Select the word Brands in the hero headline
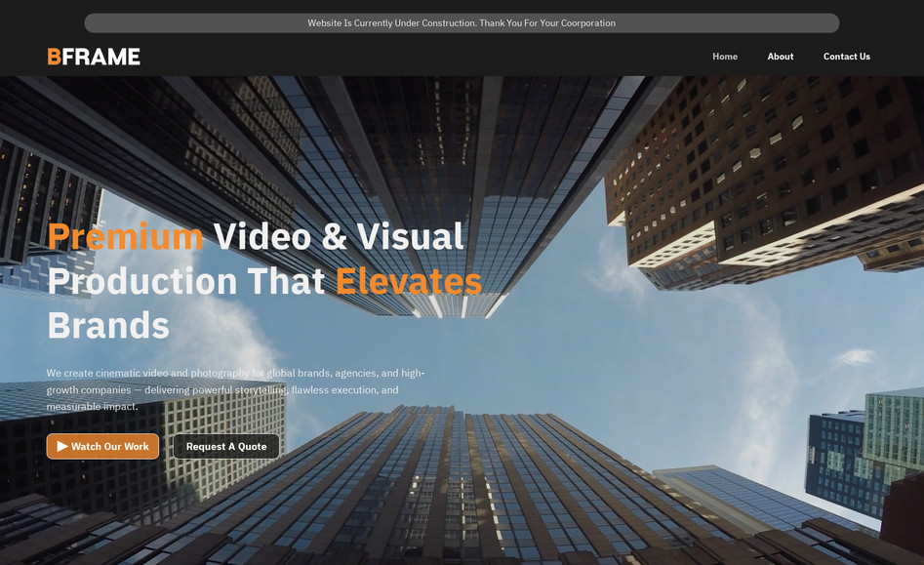924x565 pixels. 106,325
